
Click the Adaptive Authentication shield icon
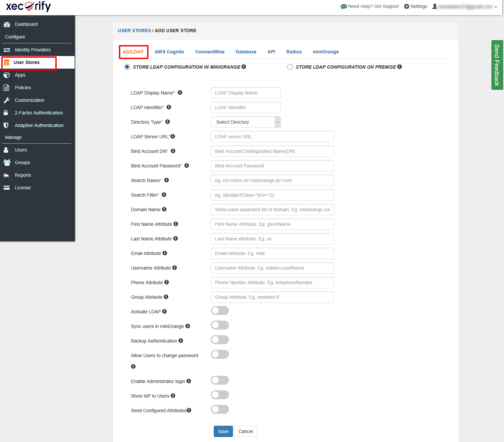coord(6,125)
